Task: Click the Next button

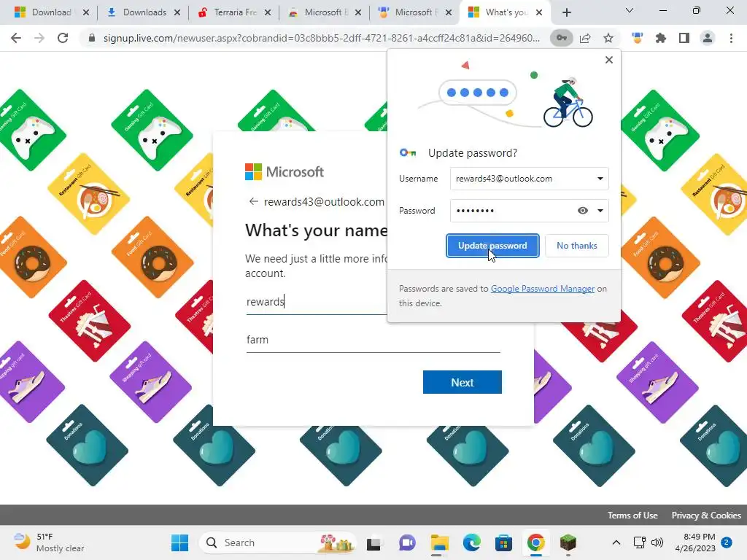Action: coord(462,382)
